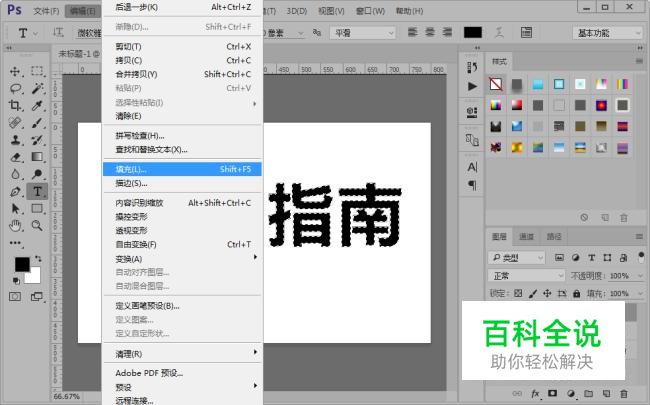Viewport: 650px width, 405px height.
Task: Switch to 路径 tab
Action: click(x=554, y=237)
